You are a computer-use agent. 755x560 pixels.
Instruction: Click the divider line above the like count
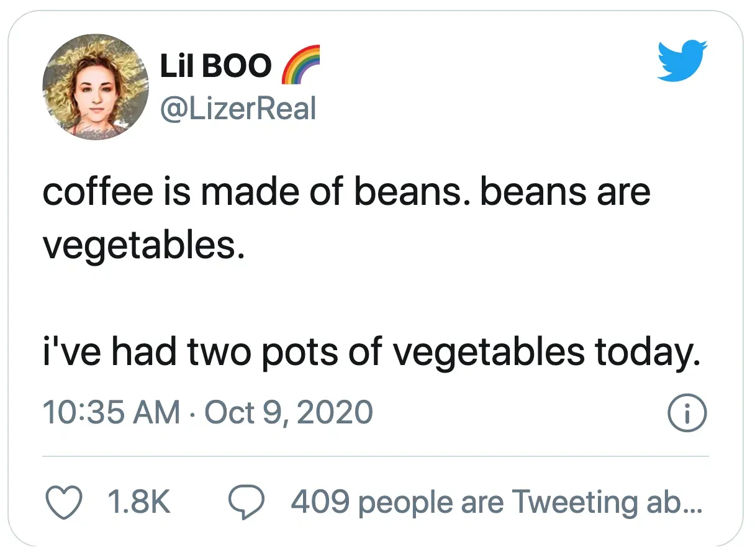pos(375,457)
